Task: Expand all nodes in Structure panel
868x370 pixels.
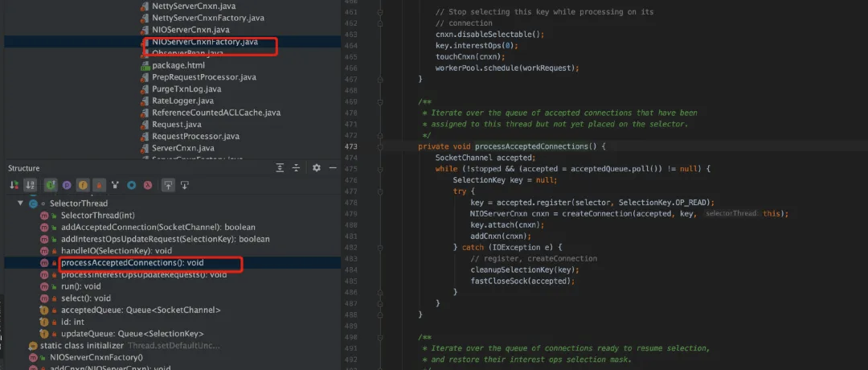Action: (x=280, y=168)
